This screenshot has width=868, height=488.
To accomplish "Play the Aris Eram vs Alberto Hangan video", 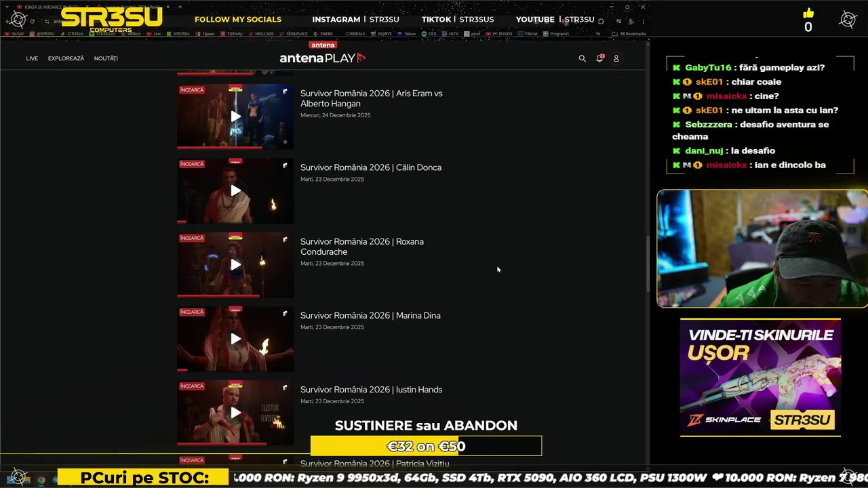I will tap(235, 117).
